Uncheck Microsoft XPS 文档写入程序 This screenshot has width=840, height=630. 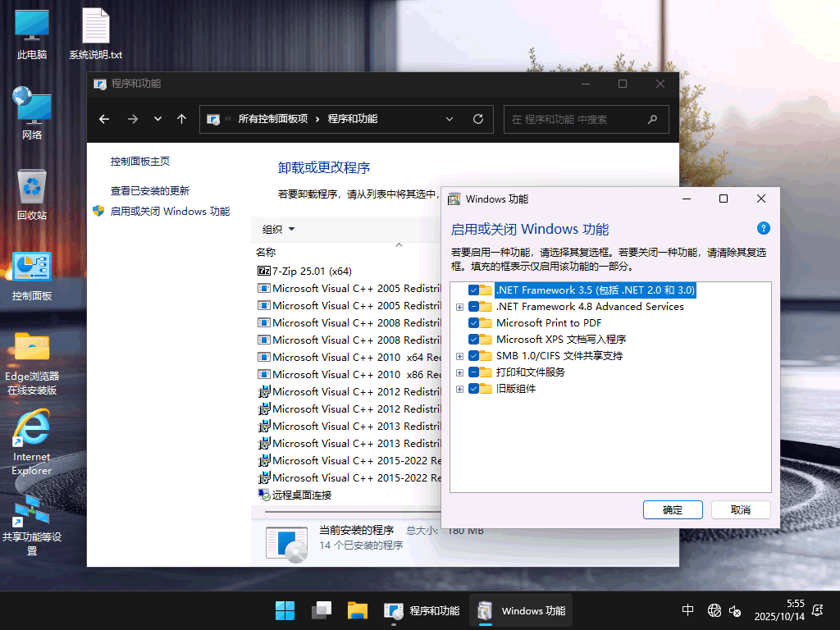(473, 340)
